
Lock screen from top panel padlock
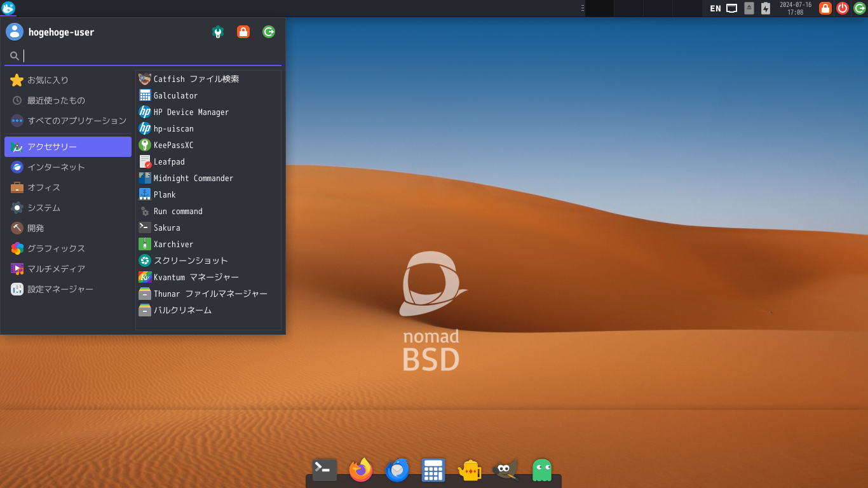coord(825,8)
